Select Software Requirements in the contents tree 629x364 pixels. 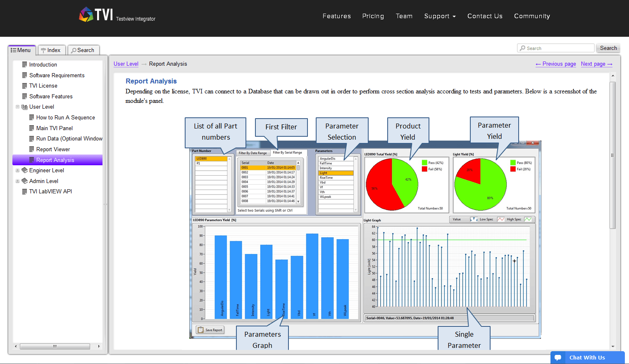coord(57,75)
